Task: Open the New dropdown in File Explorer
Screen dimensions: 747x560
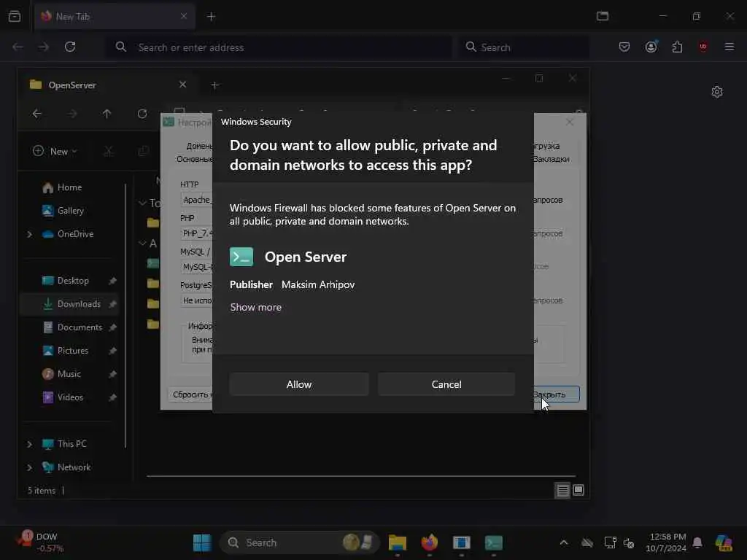Action: [x=55, y=152]
